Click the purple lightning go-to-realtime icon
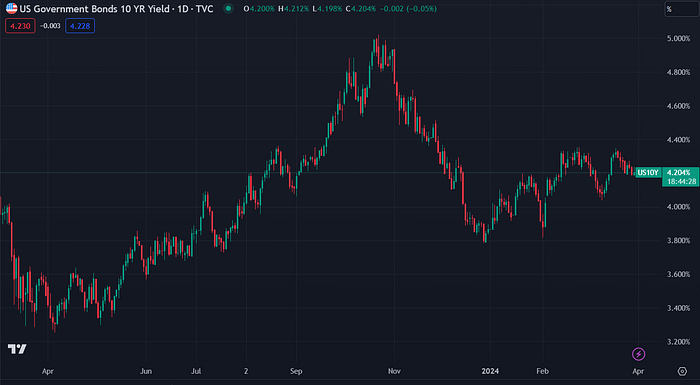Viewport: 700px width, 385px height. (638, 354)
